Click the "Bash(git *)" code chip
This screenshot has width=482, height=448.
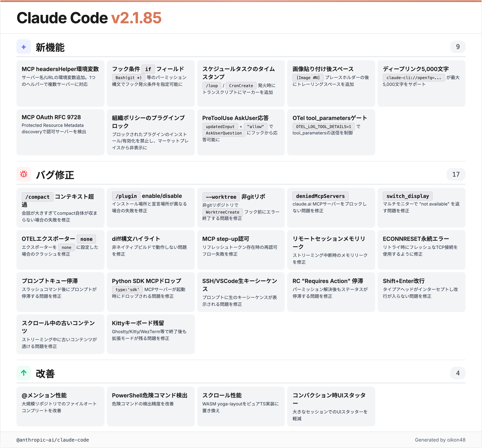[x=129, y=77]
